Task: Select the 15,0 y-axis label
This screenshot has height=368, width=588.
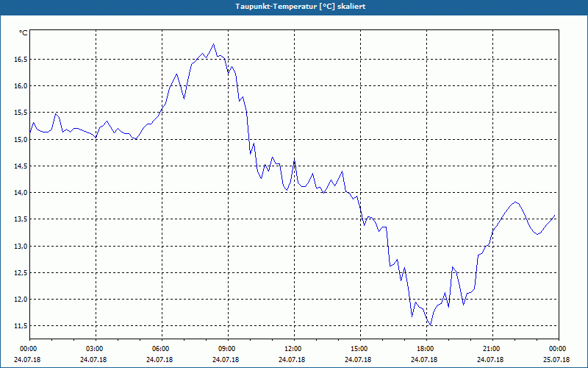Action: [21, 139]
